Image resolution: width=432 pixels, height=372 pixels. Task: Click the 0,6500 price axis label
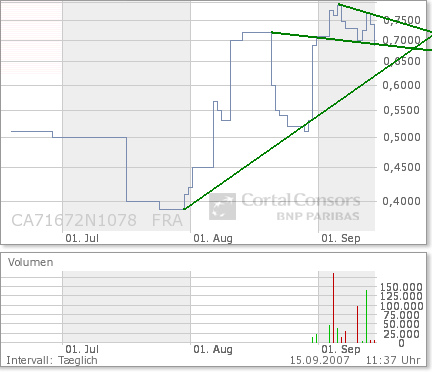pyautogui.click(x=402, y=61)
